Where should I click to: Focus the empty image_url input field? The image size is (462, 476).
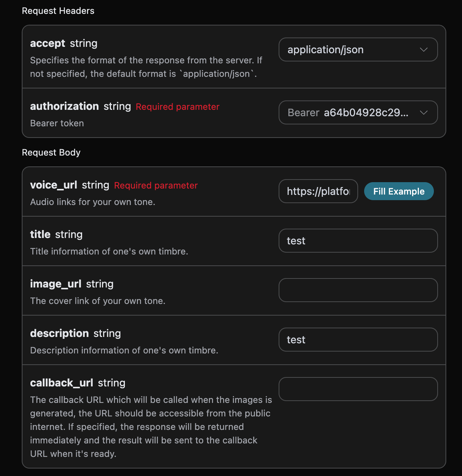(x=358, y=290)
